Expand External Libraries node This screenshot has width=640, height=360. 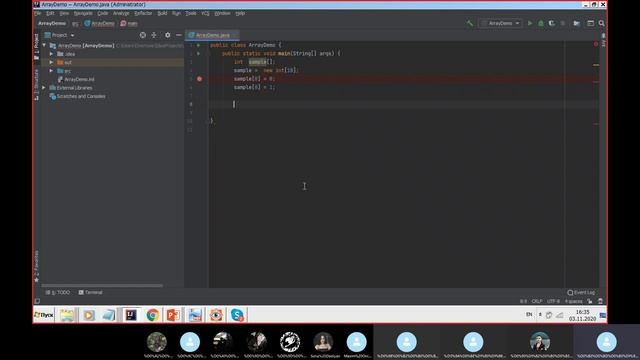point(44,88)
